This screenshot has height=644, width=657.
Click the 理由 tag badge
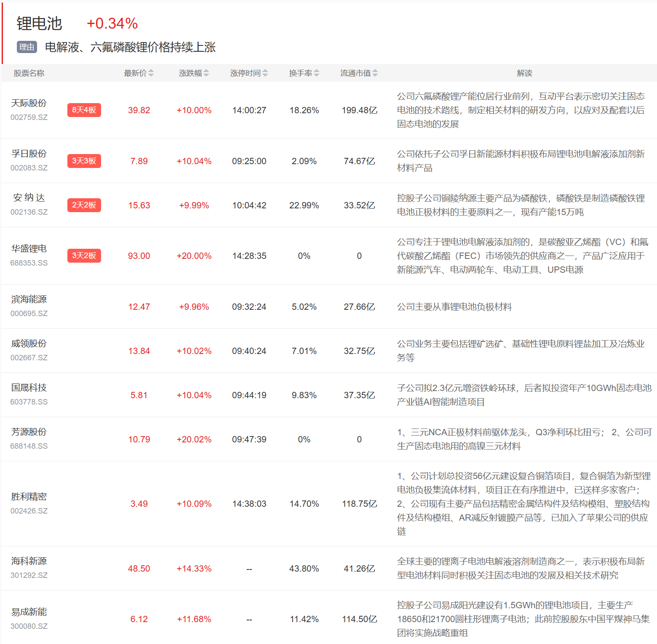click(x=27, y=47)
